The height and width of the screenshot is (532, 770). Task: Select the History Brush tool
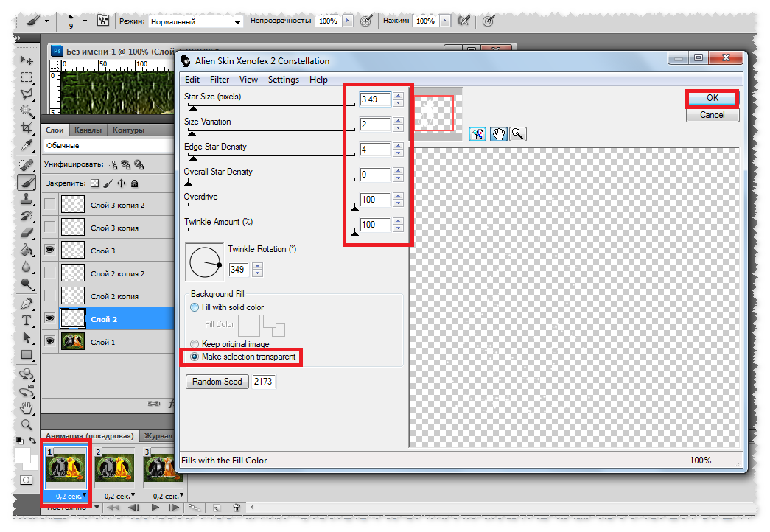[27, 216]
